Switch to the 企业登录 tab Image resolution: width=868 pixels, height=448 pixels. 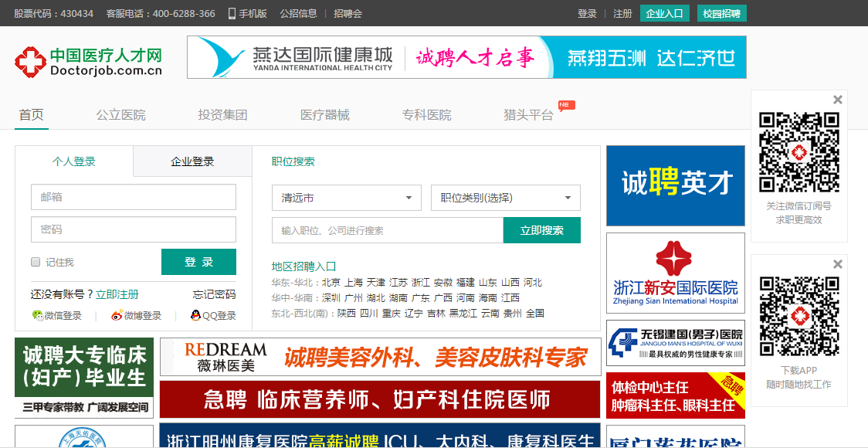192,161
